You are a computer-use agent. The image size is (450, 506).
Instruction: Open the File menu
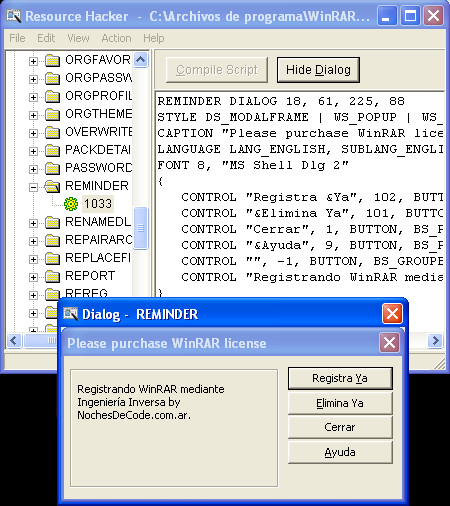[x=17, y=38]
